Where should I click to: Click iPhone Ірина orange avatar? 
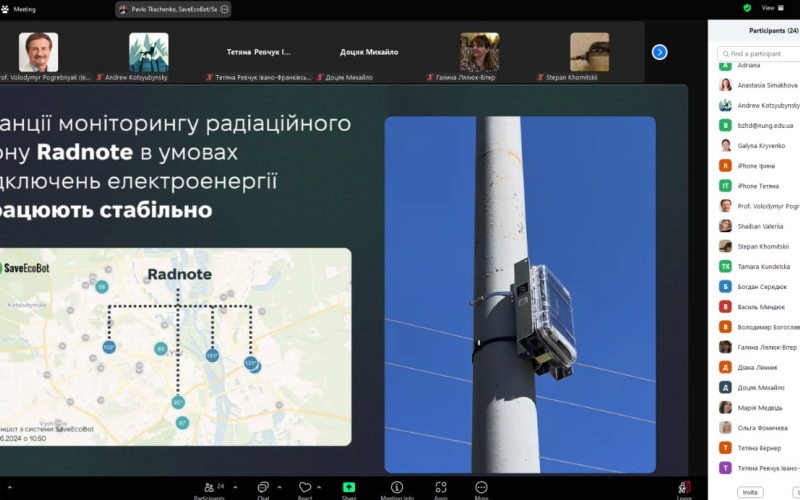726,166
